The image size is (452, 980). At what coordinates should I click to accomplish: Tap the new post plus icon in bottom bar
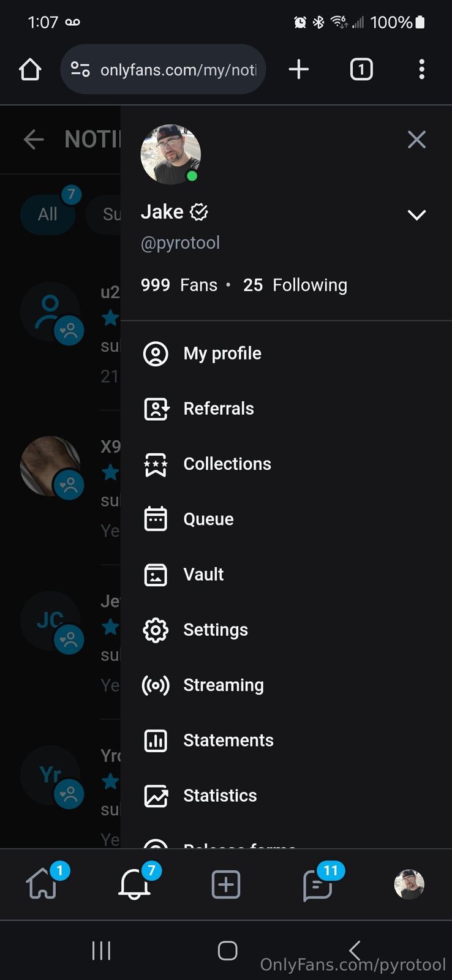click(x=226, y=885)
